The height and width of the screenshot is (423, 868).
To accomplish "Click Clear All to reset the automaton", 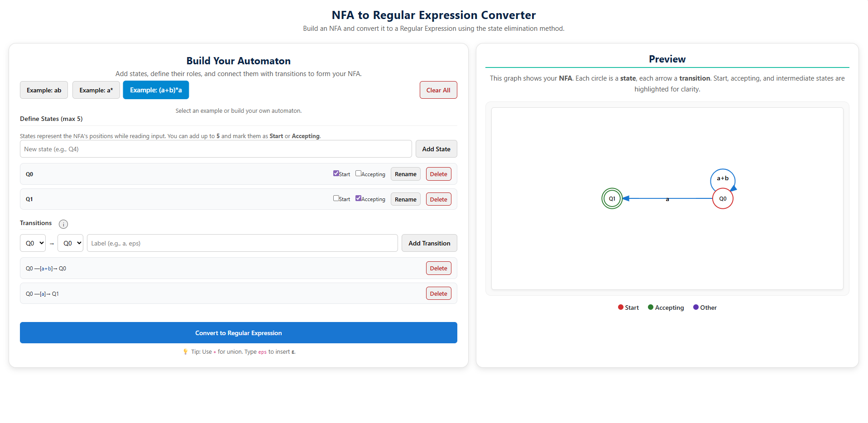I will pos(438,90).
